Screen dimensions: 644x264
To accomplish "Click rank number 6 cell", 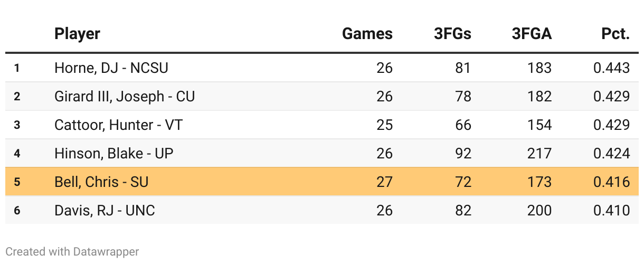I will 17,210.
